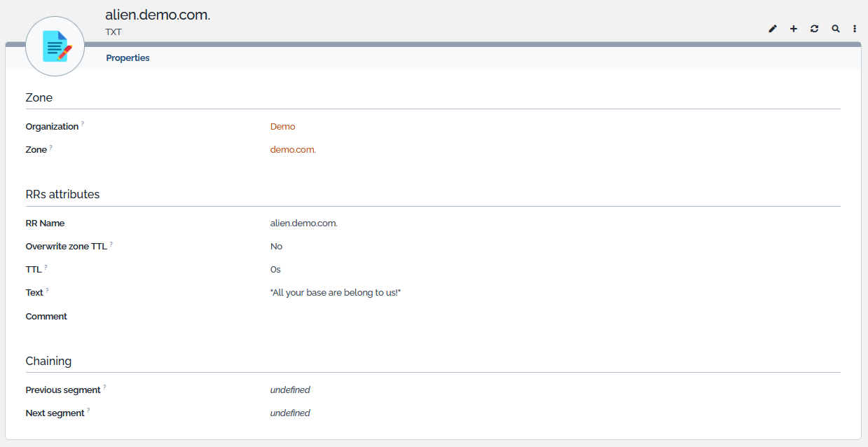The width and height of the screenshot is (868, 447).
Task: Click the TXT record document icon
Action: point(55,46)
